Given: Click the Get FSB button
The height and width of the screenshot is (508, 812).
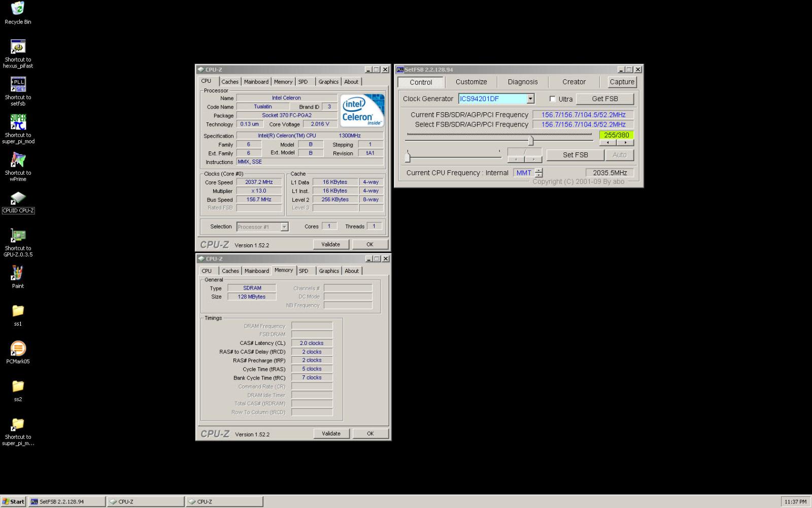Looking at the screenshot, I should pyautogui.click(x=605, y=99).
